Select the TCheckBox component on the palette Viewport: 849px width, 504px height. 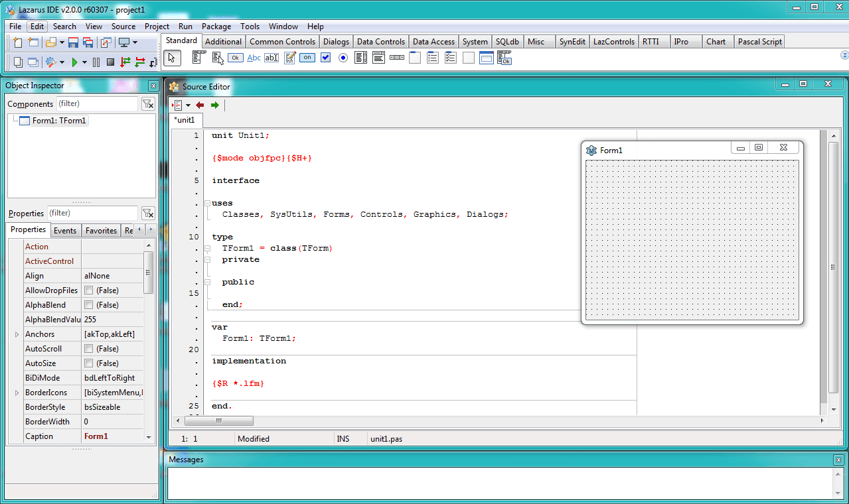tap(325, 58)
